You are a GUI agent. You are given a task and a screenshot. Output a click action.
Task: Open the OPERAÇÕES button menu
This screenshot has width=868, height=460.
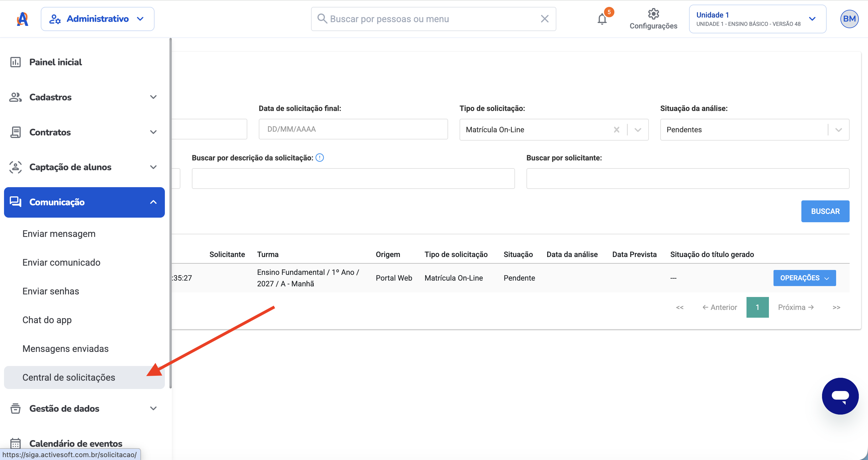[x=805, y=278]
